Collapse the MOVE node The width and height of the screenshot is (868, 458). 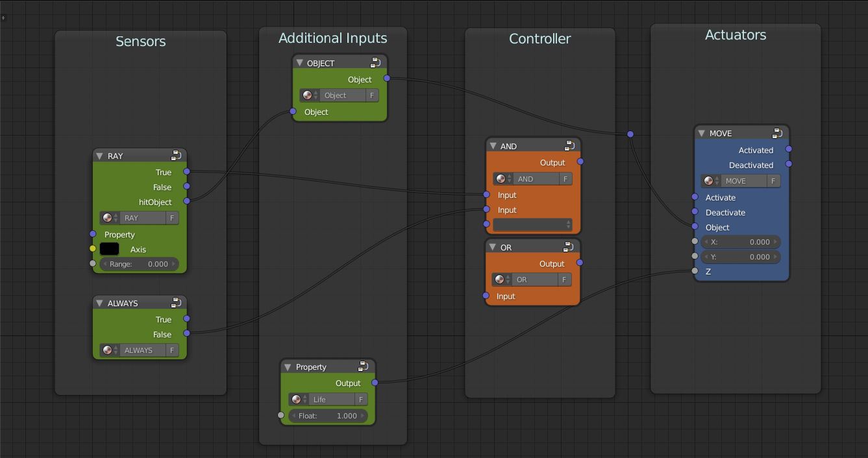pos(701,133)
